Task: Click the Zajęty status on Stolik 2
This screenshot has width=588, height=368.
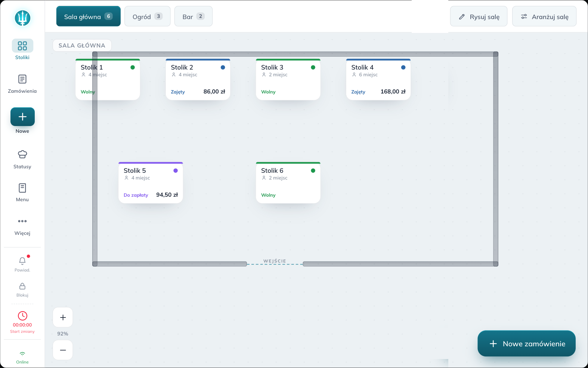Action: pyautogui.click(x=178, y=92)
